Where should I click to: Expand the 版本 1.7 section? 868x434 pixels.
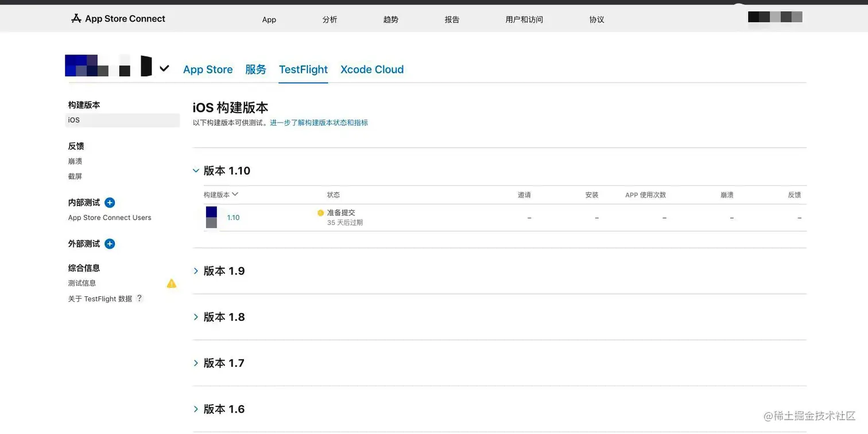(196, 363)
